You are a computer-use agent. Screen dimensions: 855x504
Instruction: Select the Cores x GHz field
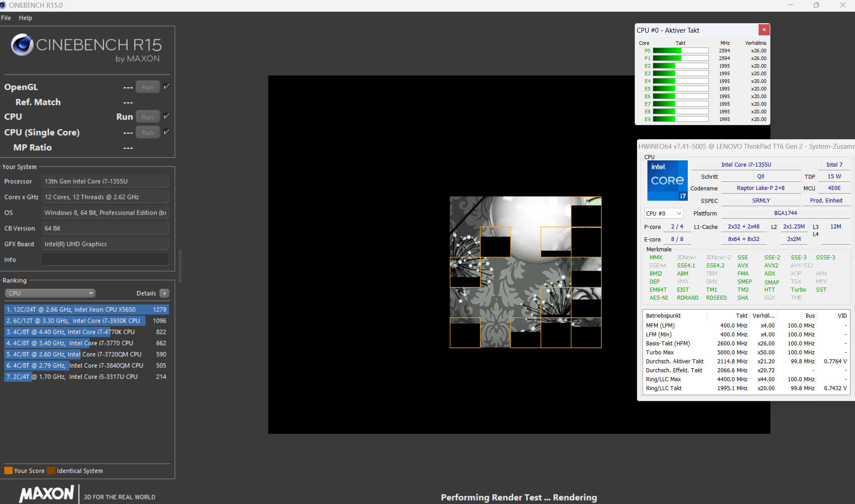coord(105,197)
